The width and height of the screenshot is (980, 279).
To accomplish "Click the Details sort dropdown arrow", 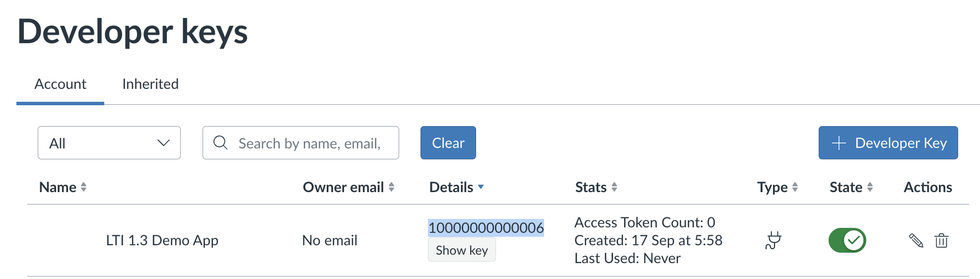I will pos(481,187).
